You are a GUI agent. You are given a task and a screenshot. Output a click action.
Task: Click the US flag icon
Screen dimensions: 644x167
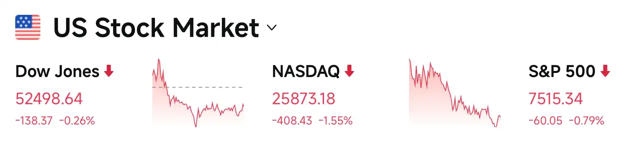pyautogui.click(x=28, y=27)
